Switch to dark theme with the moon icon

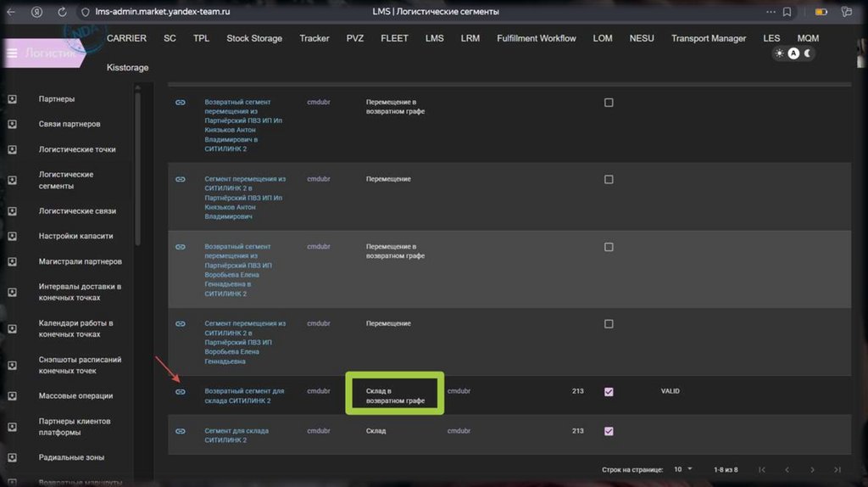point(808,53)
